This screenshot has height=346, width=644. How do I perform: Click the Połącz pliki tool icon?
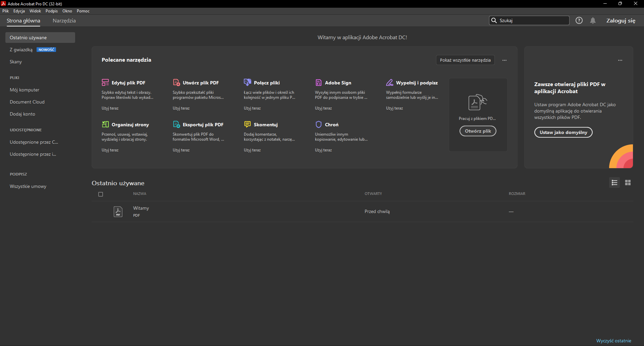248,82
